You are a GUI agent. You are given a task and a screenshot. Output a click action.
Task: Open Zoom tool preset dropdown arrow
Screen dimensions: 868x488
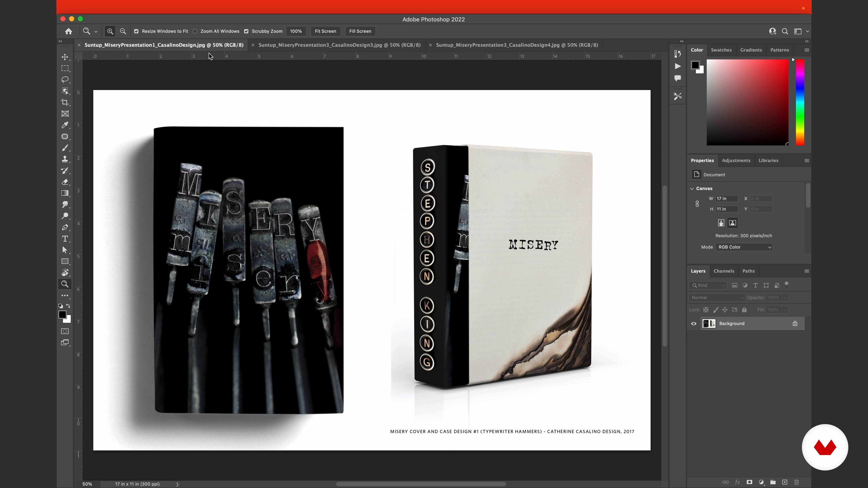(96, 32)
